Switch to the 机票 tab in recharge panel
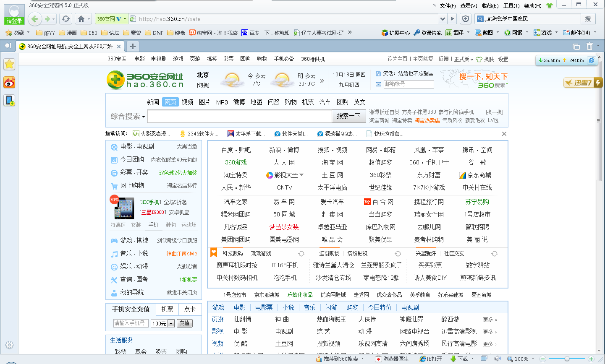The image size is (605, 364). (167, 309)
